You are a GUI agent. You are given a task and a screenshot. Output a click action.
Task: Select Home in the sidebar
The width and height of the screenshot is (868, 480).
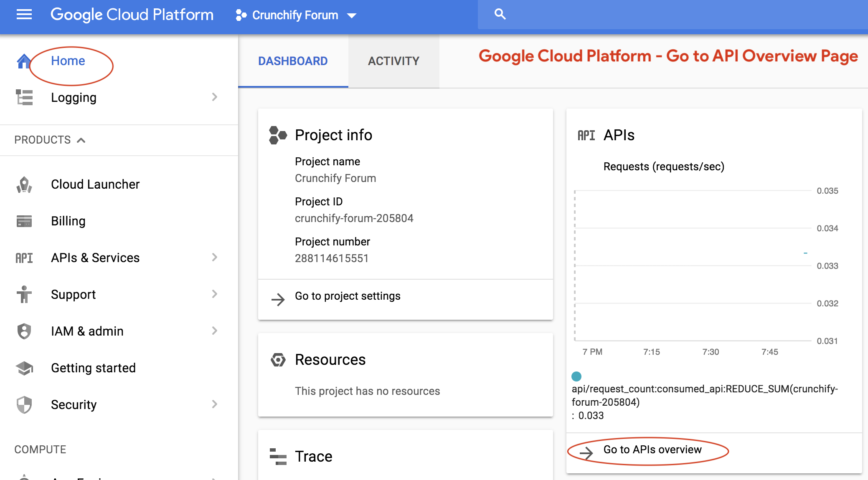point(68,61)
